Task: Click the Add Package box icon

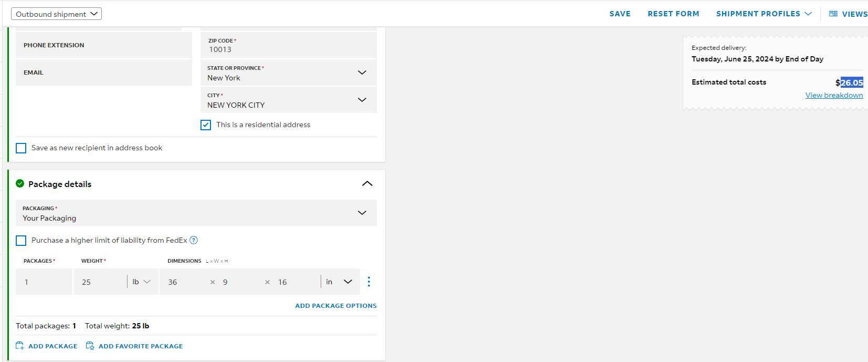Action: 20,346
